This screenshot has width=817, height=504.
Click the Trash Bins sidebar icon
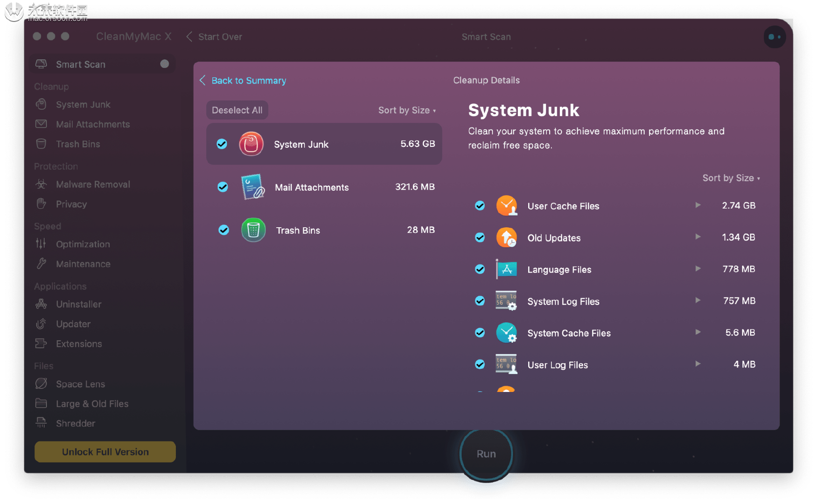pyautogui.click(x=41, y=144)
